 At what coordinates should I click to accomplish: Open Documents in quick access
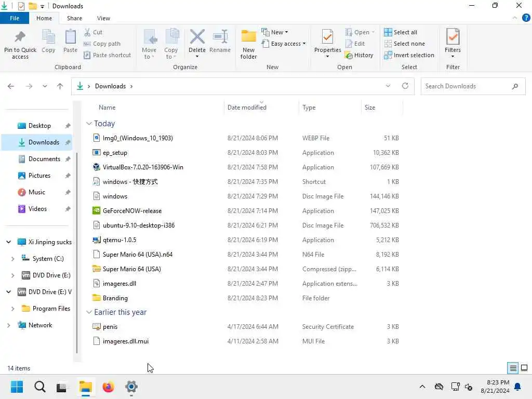click(44, 159)
